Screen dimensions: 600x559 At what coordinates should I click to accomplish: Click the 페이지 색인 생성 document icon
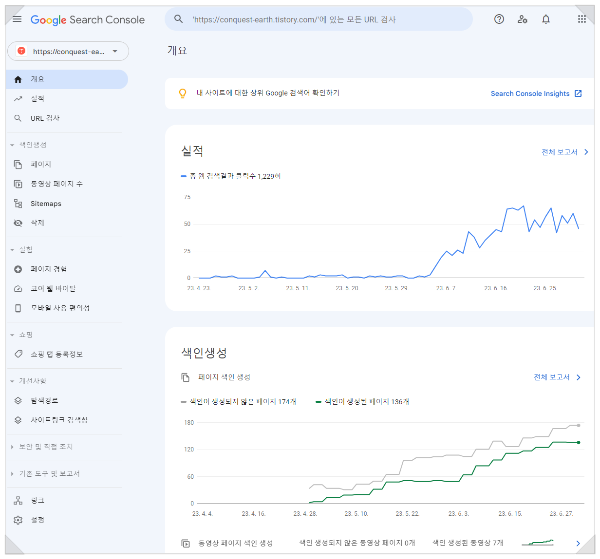pos(185,377)
